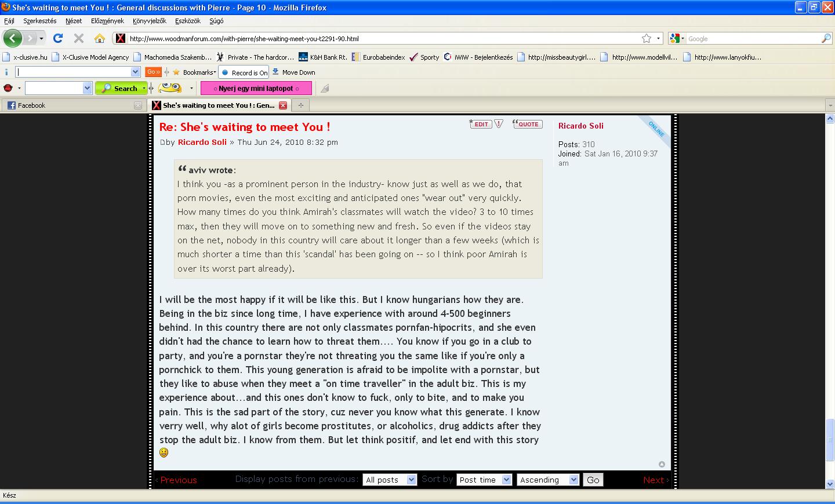This screenshot has height=504, width=835.
Task: Click the back-to-top arrow icon in post
Action: point(662,464)
